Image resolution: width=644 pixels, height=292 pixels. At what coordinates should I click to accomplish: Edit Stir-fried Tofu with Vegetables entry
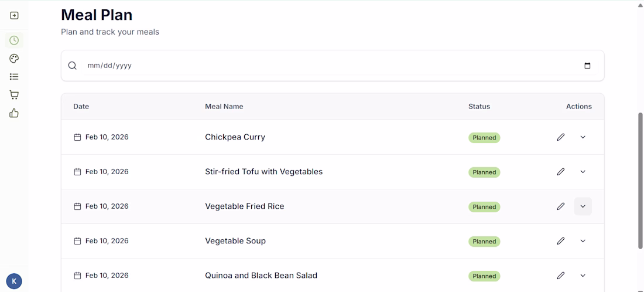pos(561,172)
